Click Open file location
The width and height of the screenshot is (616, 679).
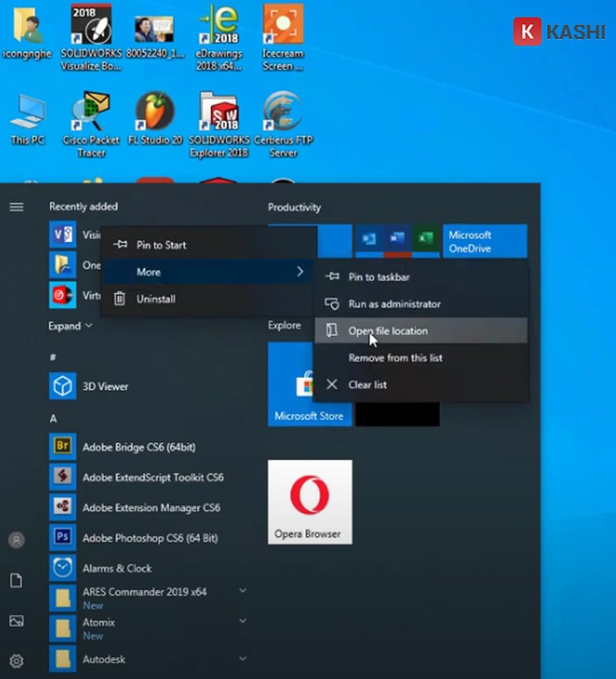click(421, 330)
